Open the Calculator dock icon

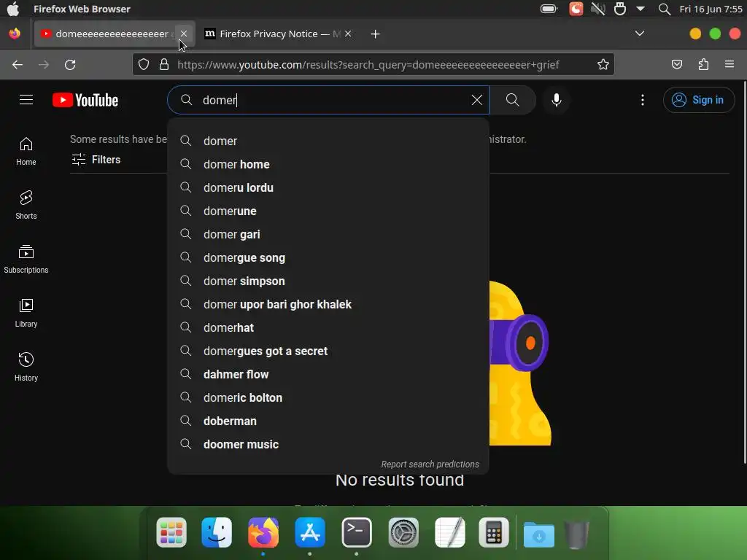[x=494, y=532]
